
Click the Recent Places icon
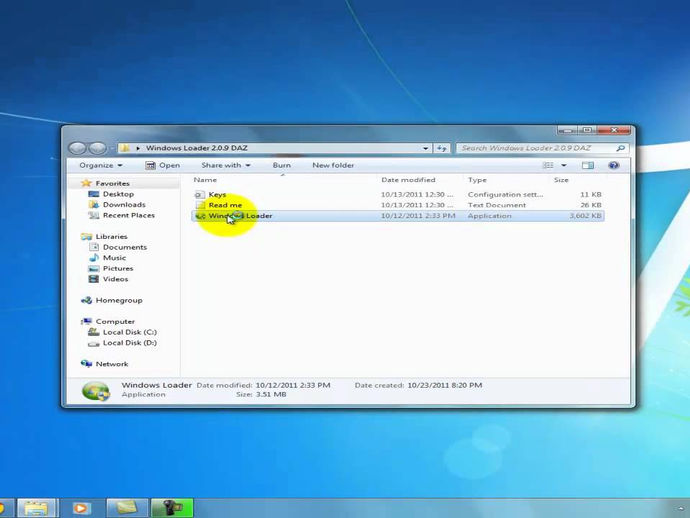click(93, 215)
